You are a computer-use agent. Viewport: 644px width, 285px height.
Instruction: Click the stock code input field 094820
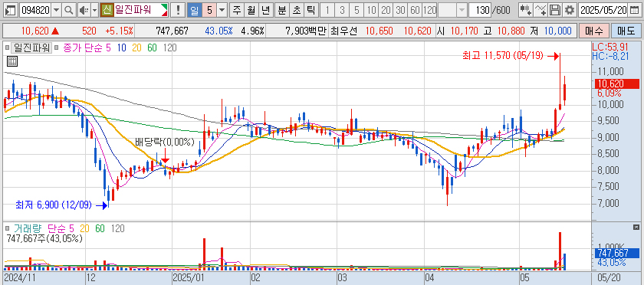36,10
